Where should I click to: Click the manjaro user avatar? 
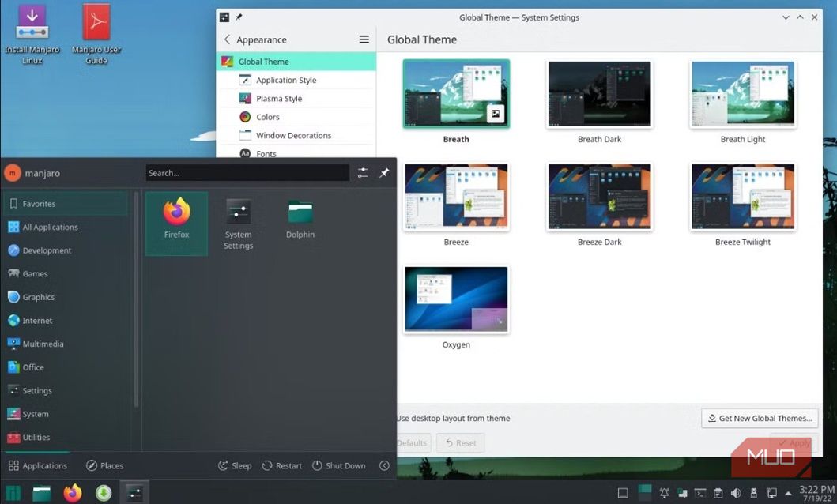tap(13, 173)
